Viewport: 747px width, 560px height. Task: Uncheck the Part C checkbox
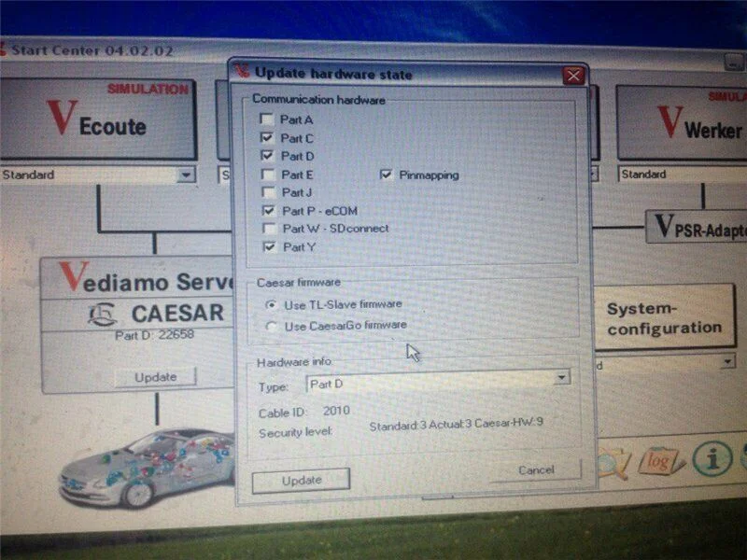point(267,137)
